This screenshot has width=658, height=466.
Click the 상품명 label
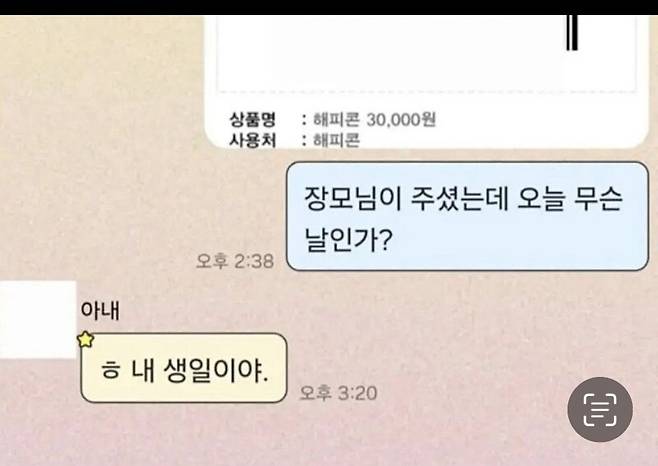tap(252, 120)
